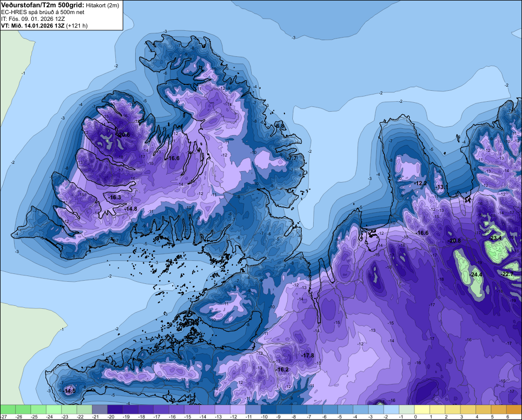Viewport: 522px width, 420px height.
Task: Click the line 'EC-HRES spá brúuð á 500m net'
Action: (43, 12)
